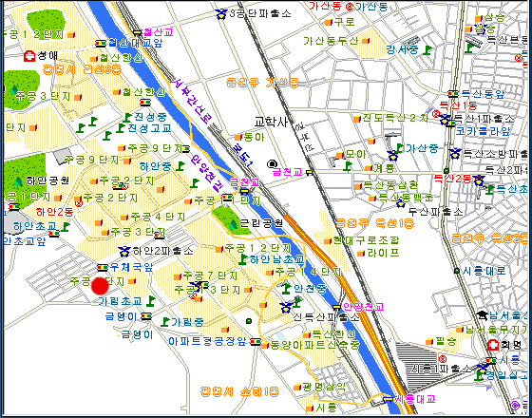Select the 독산동앞 bus stop icon
This screenshot has width=532, height=418.
pos(453,94)
